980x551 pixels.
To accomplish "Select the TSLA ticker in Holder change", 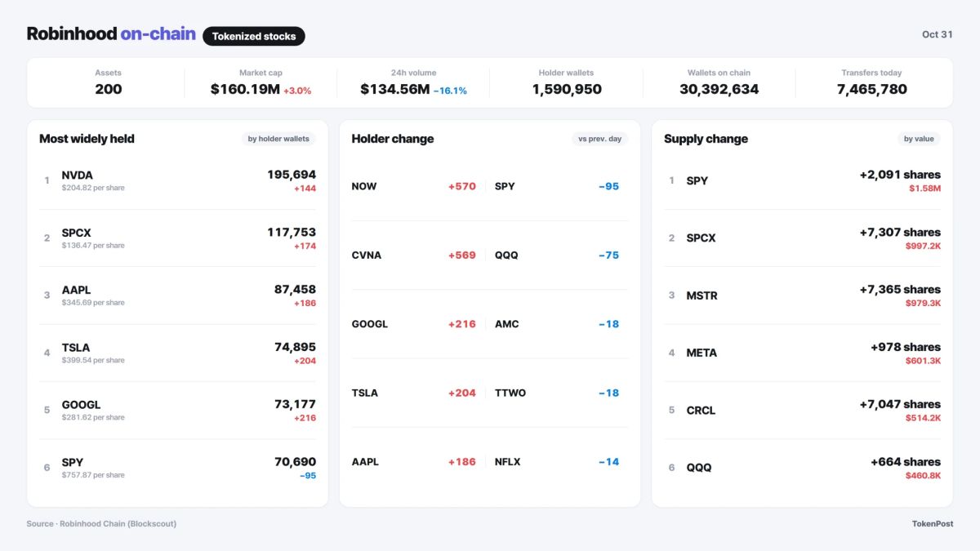I will coord(365,393).
